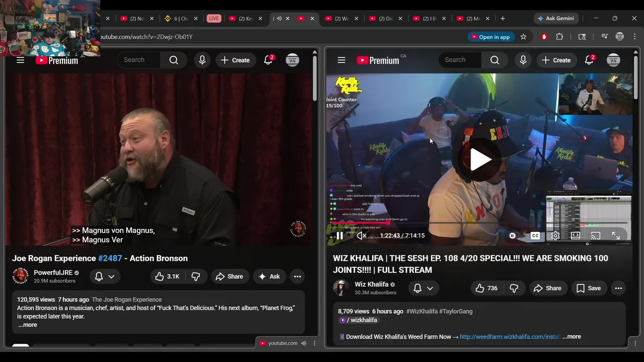Click the Open in app button
This screenshot has width=644, height=362.
(x=490, y=37)
